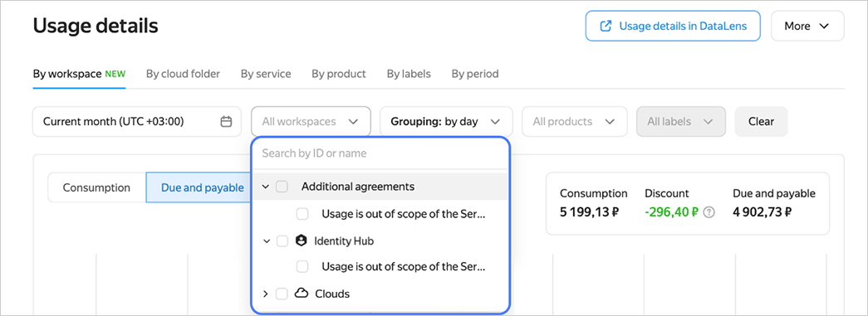Open the All products dropdown
This screenshot has height=316, width=868.
pyautogui.click(x=574, y=122)
